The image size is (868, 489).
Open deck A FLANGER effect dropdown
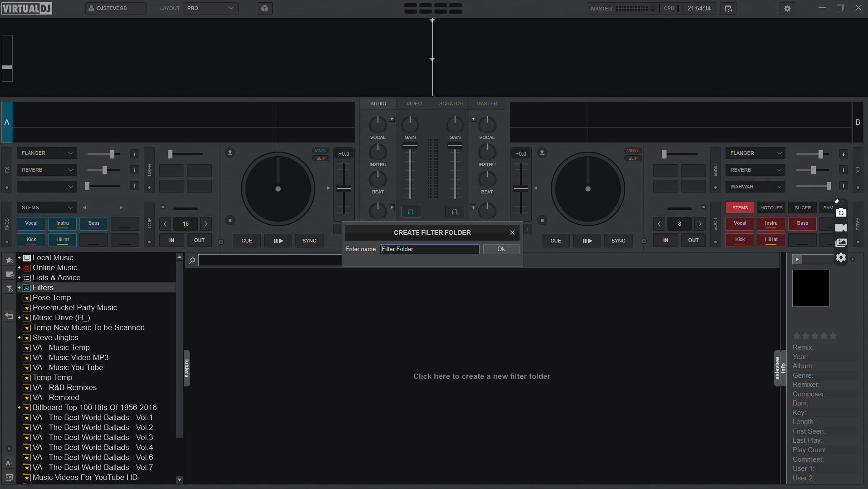tap(47, 153)
